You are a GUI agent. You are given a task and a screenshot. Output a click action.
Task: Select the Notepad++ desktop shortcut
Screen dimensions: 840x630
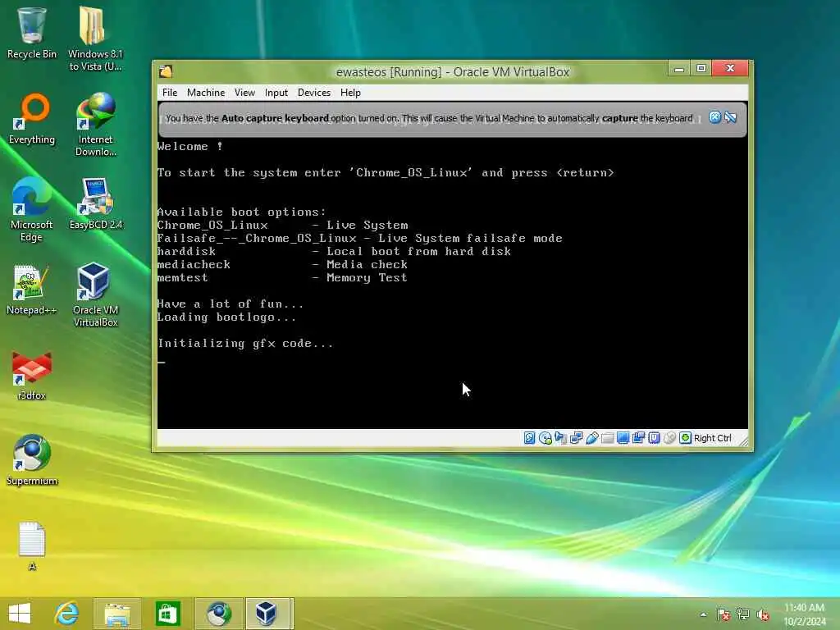pos(32,290)
